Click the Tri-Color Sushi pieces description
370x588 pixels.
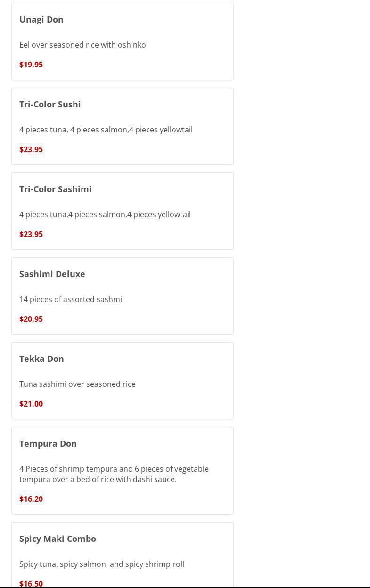(106, 130)
